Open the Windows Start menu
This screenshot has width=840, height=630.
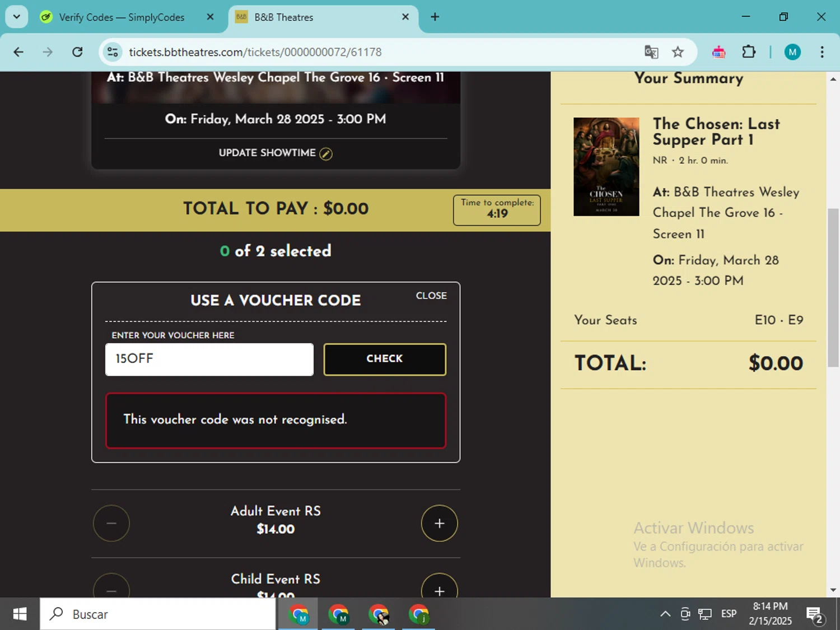click(20, 614)
